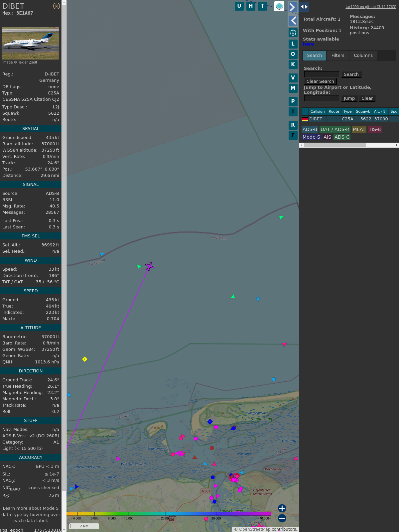Click the yellow diamond map marker
Image resolution: width=399 pixels, height=532 pixels.
[x=85, y=359]
